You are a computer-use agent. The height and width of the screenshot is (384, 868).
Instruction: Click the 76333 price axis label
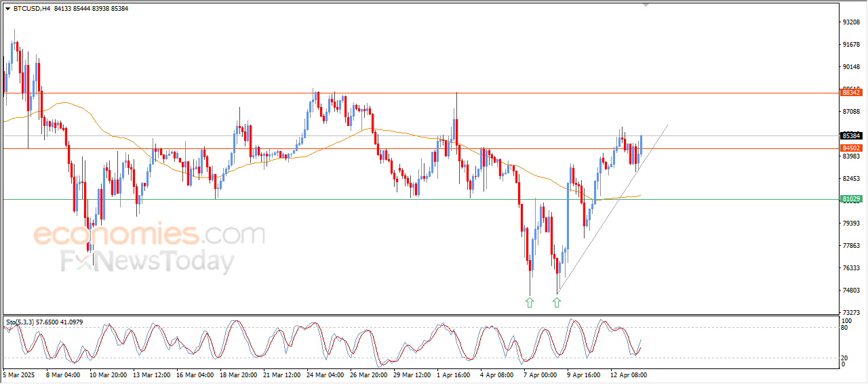coord(851,268)
